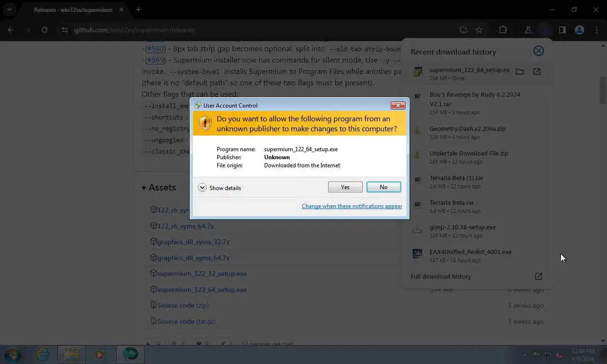The image size is (607, 364).
Task: Open Action Center flag icon
Action: click(x=536, y=355)
